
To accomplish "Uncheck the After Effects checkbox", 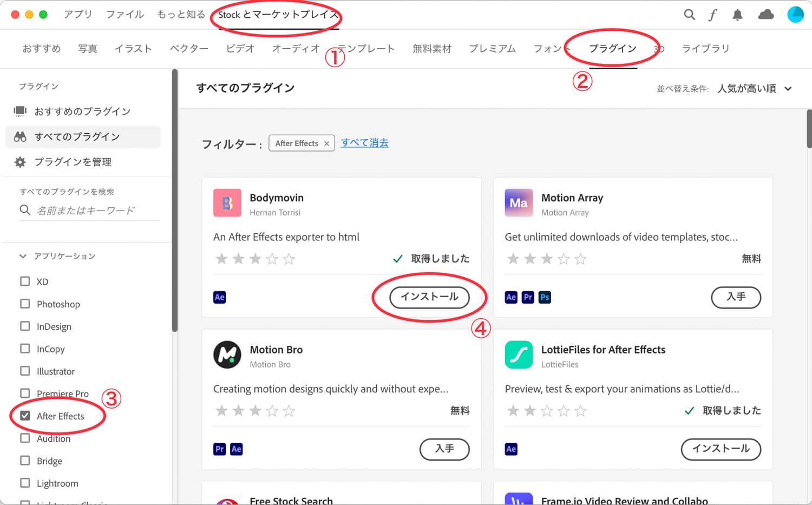I will tap(25, 416).
